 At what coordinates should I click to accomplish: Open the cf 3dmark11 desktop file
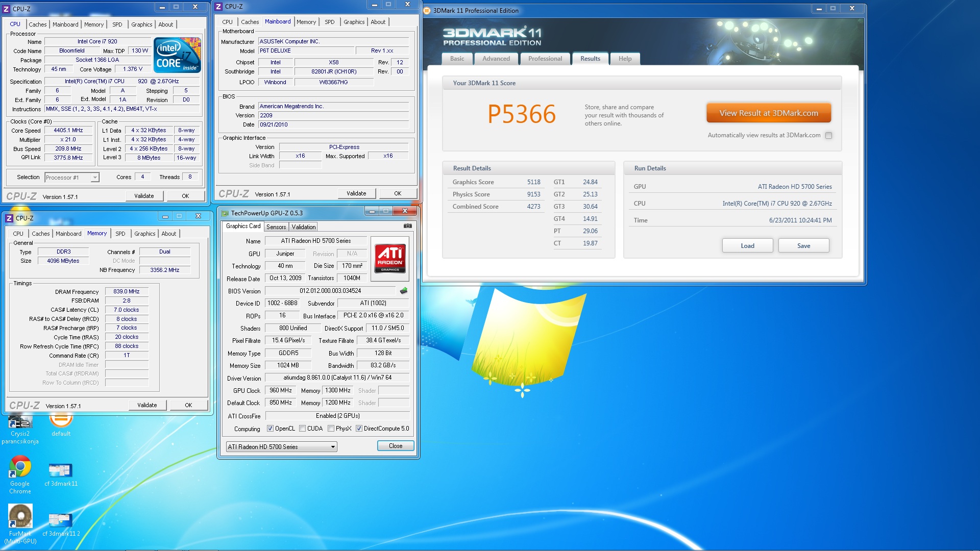[x=60, y=470]
